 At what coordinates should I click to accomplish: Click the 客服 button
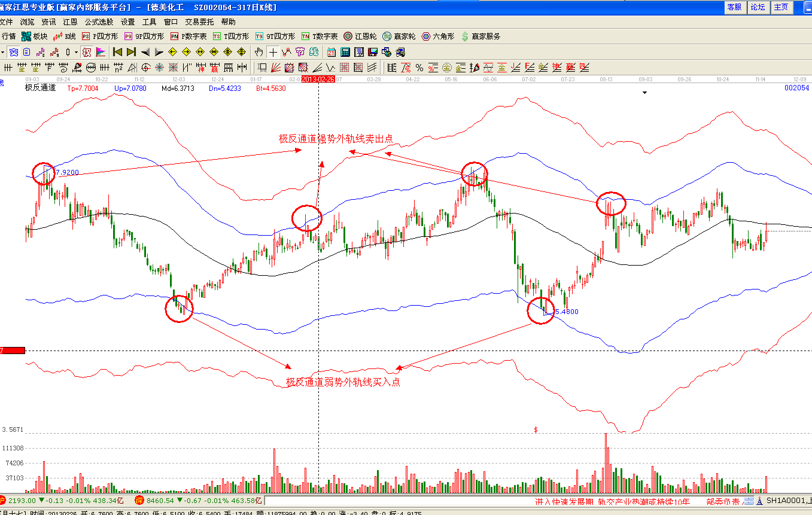[734, 7]
